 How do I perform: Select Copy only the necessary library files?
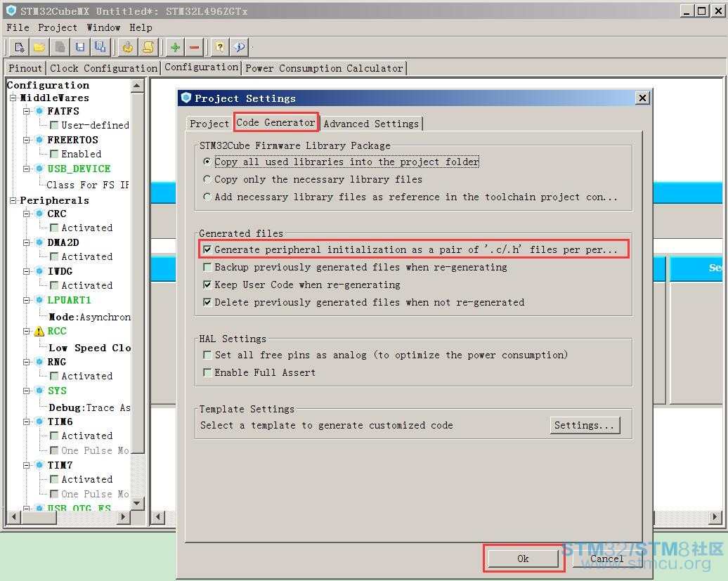(207, 179)
